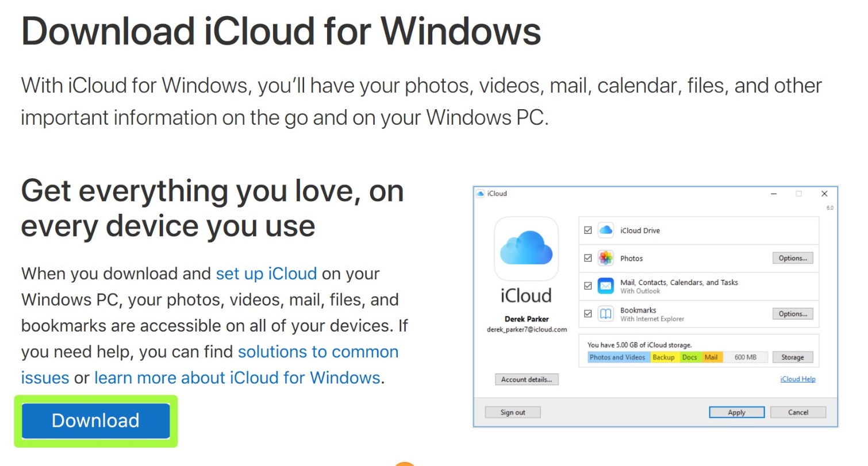Click the 'Download iCloud for Windows' heading
The image size is (868, 466).
point(281,30)
